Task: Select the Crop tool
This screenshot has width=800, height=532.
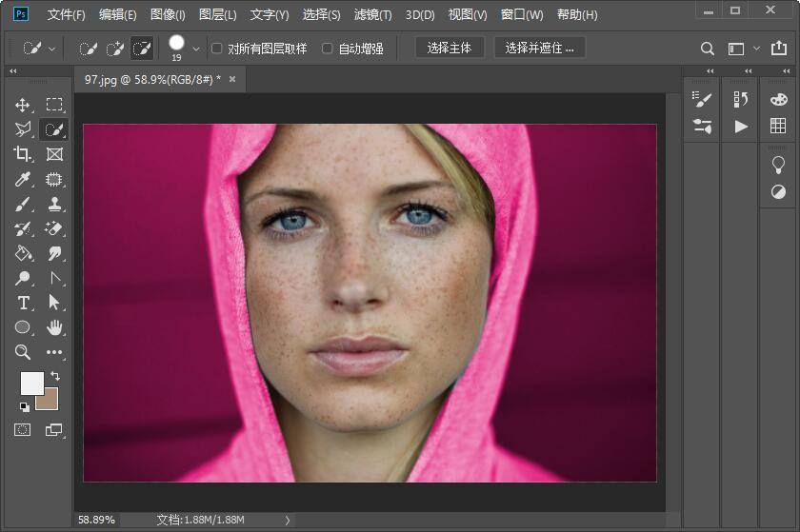Action: pyautogui.click(x=22, y=154)
